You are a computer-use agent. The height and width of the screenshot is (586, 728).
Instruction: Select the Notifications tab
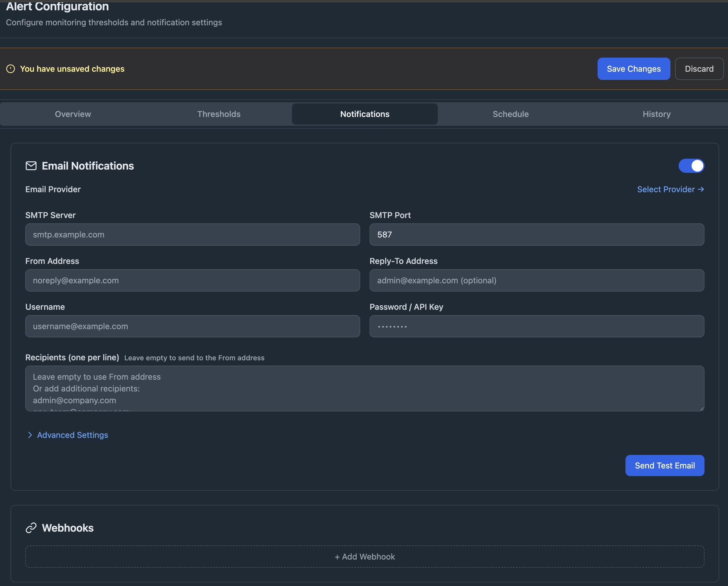click(365, 114)
